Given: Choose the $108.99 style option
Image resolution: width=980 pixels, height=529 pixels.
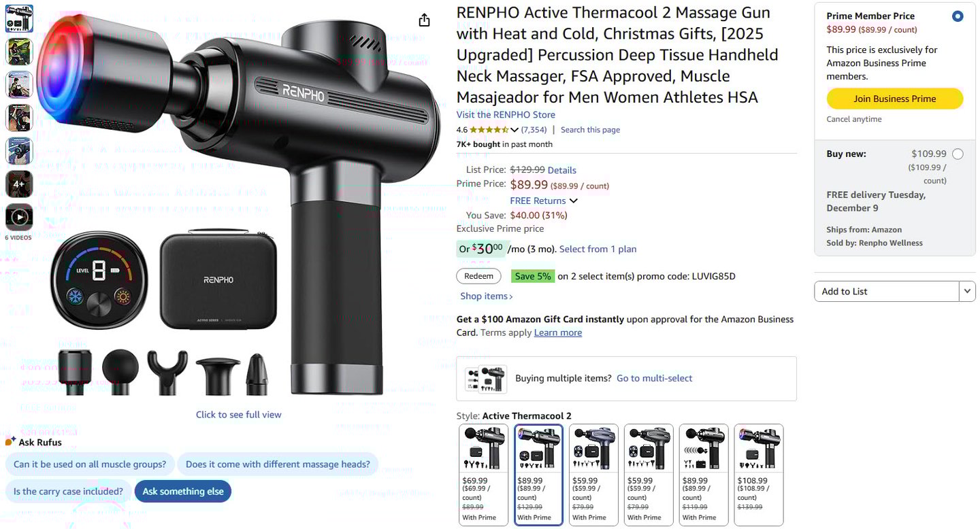Looking at the screenshot, I should pos(759,475).
